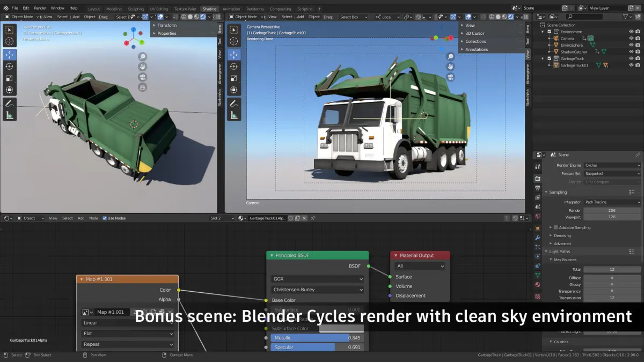The height and width of the screenshot is (362, 644).
Task: Open the Integrator Path Tracing dropdown
Action: pyautogui.click(x=612, y=202)
